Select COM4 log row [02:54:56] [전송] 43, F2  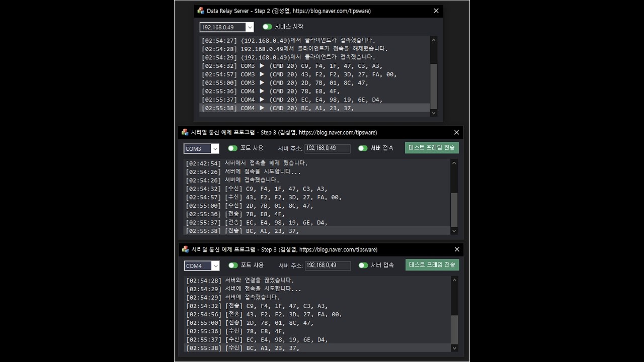coord(317,314)
